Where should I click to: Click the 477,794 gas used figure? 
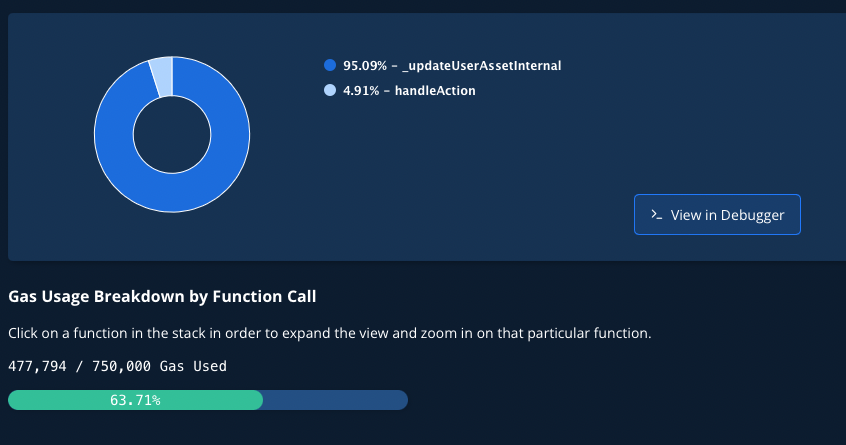(x=37, y=366)
